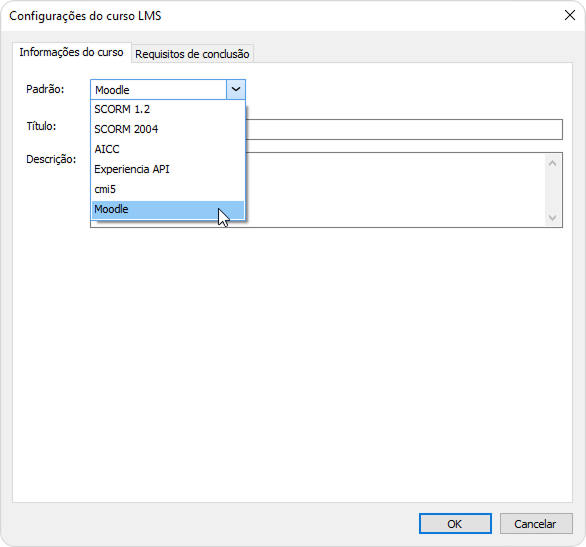The width and height of the screenshot is (586, 547).
Task: Close the Configurações do curso LMS dialog
Action: pos(570,15)
